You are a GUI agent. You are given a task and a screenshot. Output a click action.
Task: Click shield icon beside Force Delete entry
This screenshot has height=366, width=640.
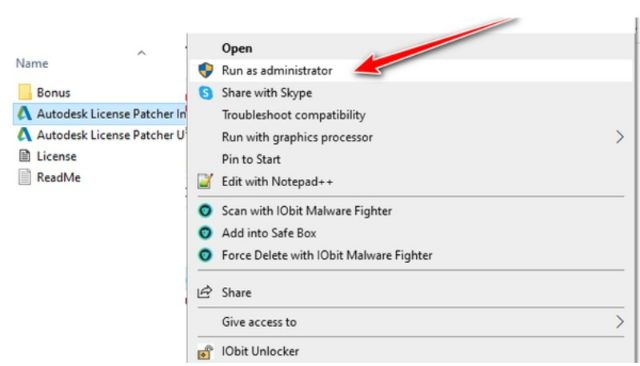[x=205, y=255]
